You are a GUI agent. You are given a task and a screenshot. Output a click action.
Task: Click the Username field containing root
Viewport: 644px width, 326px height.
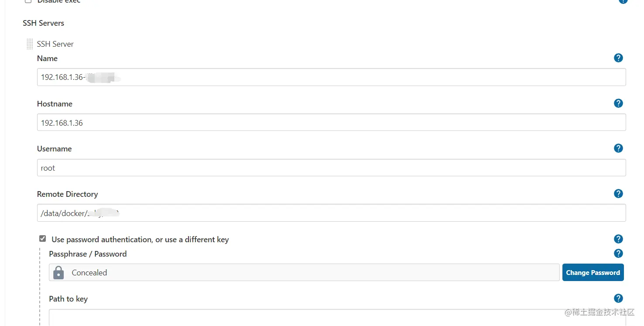coord(331,168)
